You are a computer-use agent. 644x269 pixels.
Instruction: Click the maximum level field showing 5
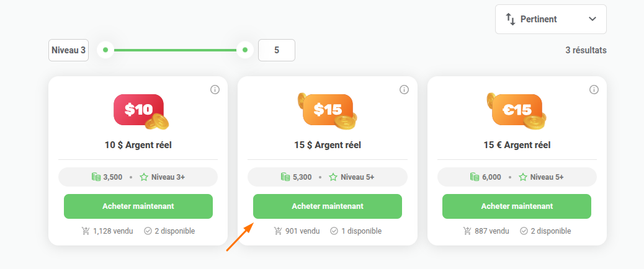277,50
